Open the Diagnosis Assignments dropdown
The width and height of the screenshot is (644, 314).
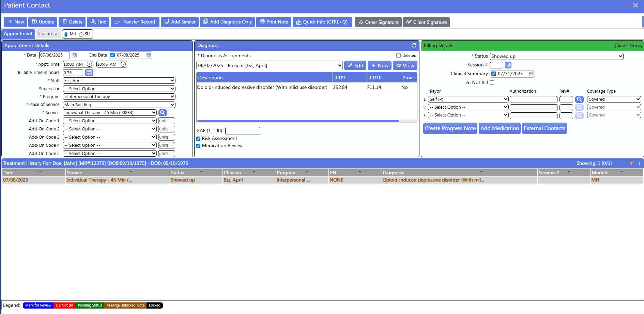(269, 65)
